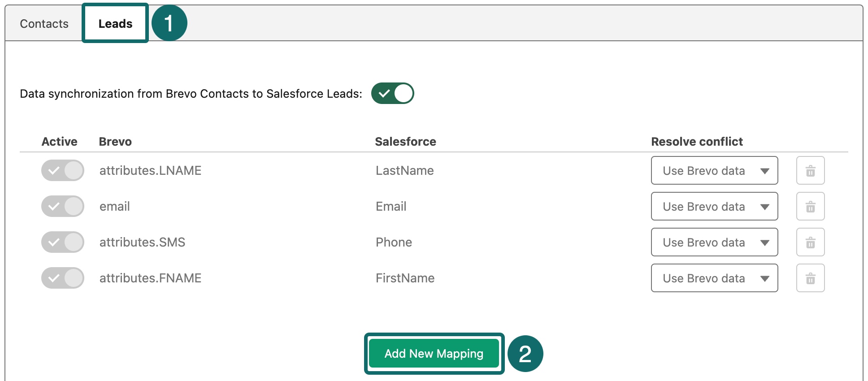Delete the attributes.LNAME mapping with trash icon

click(810, 170)
